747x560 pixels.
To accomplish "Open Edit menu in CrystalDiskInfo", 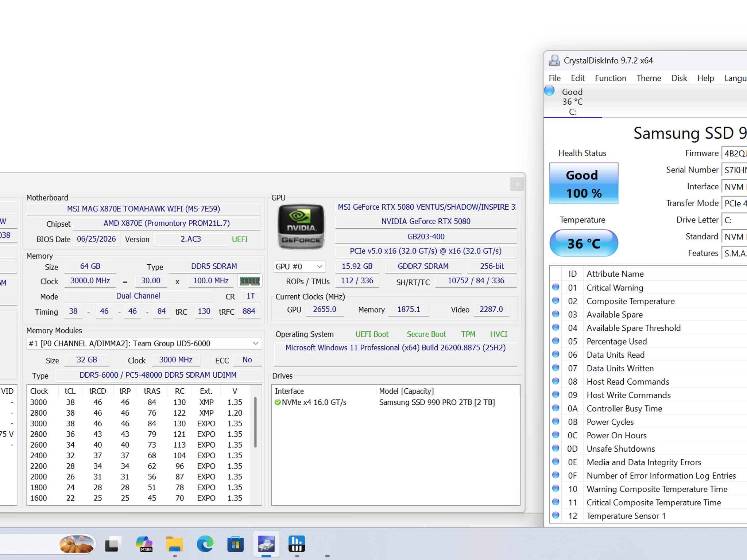I will pyautogui.click(x=577, y=78).
